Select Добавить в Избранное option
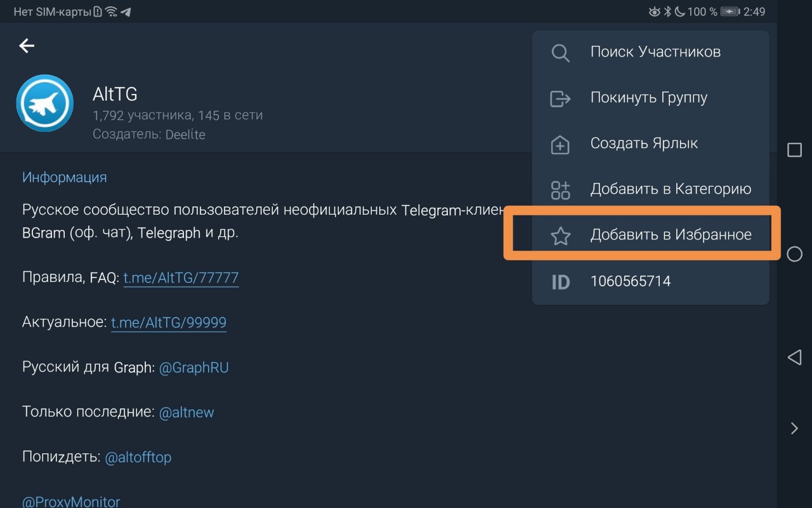 pos(650,235)
